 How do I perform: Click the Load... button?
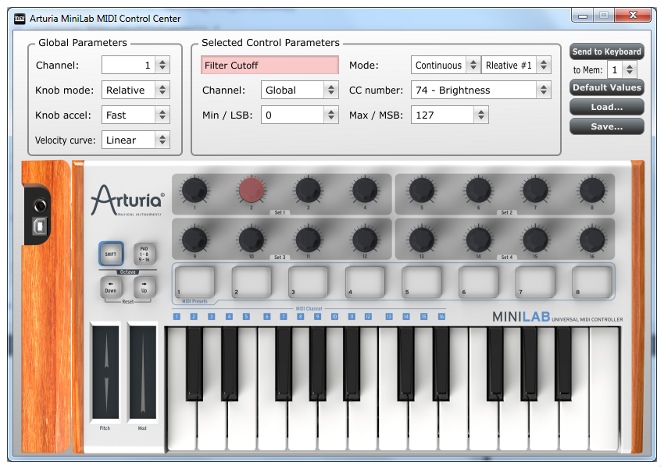point(607,107)
